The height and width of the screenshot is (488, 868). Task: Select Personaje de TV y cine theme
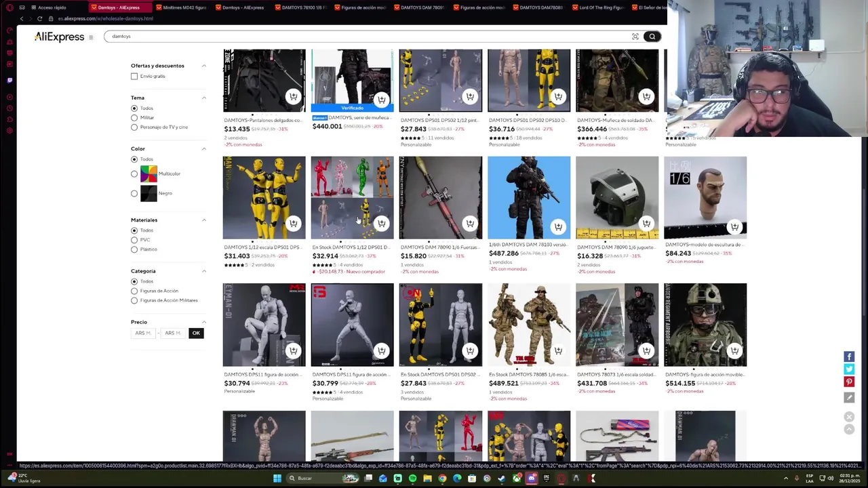134,127
